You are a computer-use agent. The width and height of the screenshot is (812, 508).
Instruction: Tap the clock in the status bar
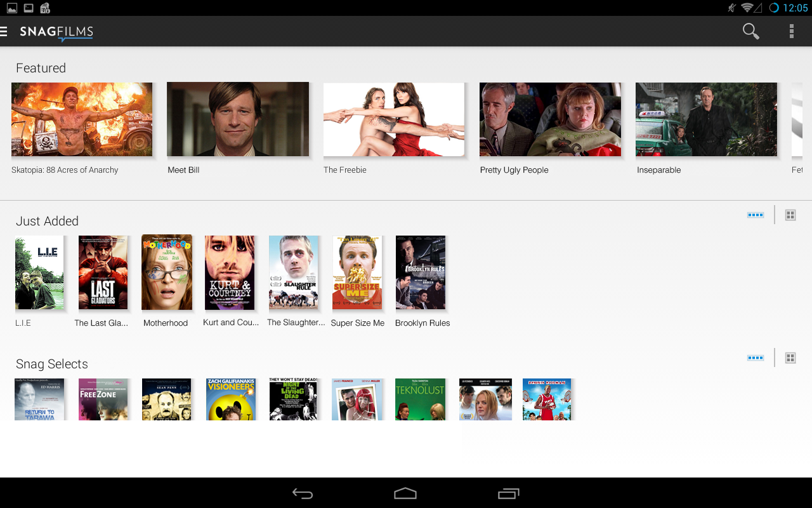(x=795, y=8)
